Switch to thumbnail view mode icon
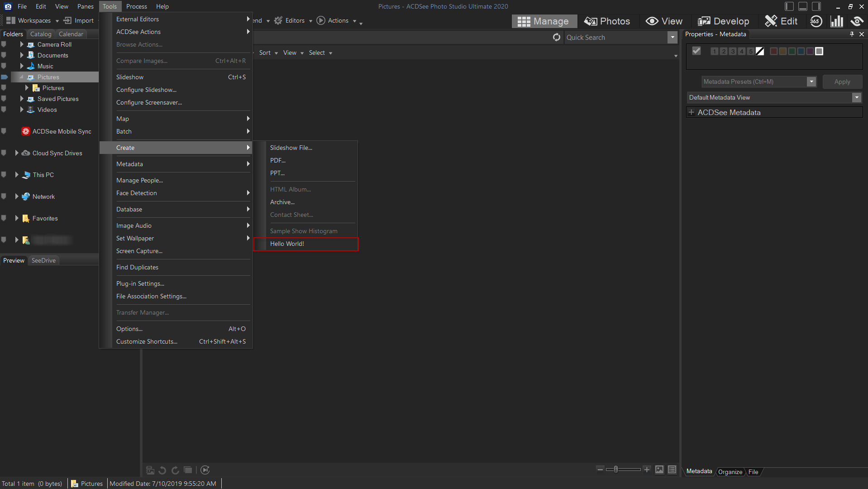This screenshot has width=868, height=489. [659, 470]
